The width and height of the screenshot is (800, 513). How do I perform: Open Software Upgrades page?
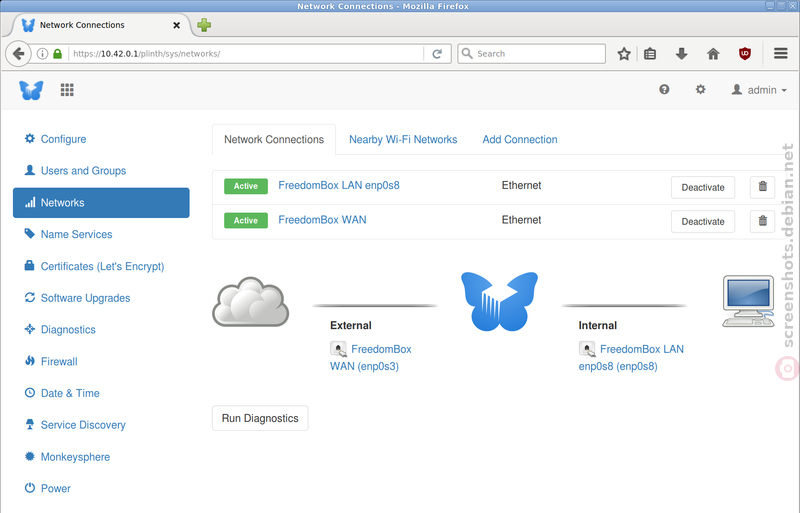pos(77,298)
